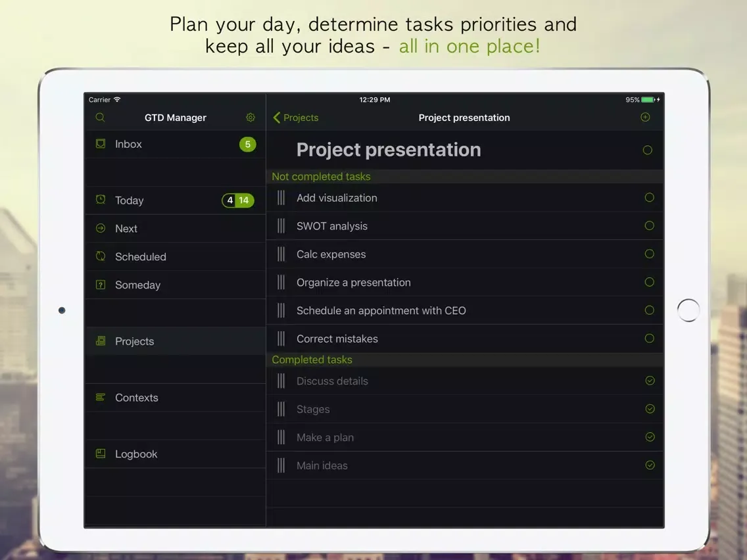Select Projects in the sidebar

pos(176,341)
